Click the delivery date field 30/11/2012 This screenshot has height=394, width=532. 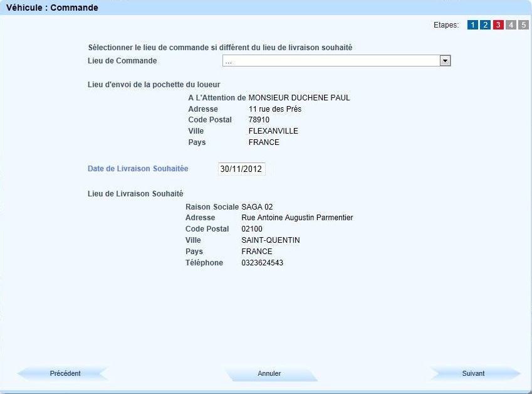pyautogui.click(x=241, y=169)
